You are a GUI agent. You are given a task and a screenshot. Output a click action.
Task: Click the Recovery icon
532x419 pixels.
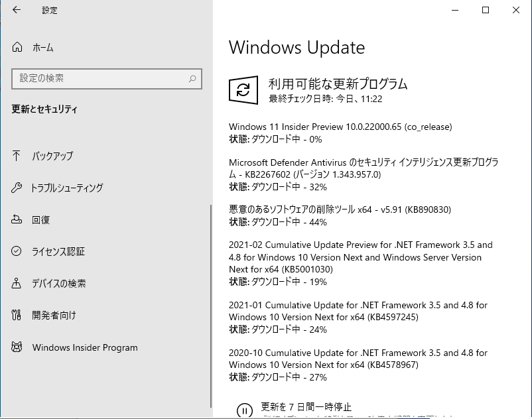(17, 219)
